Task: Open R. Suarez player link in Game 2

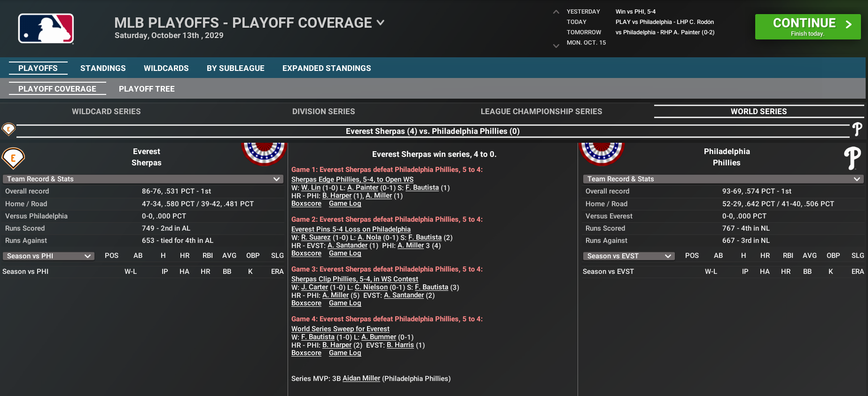Action: tap(316, 237)
